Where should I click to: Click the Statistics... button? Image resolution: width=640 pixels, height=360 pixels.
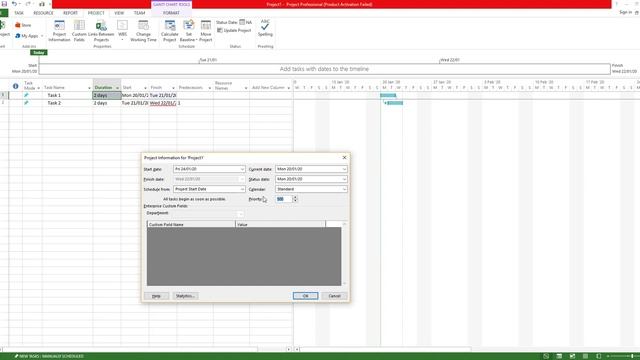pos(185,296)
